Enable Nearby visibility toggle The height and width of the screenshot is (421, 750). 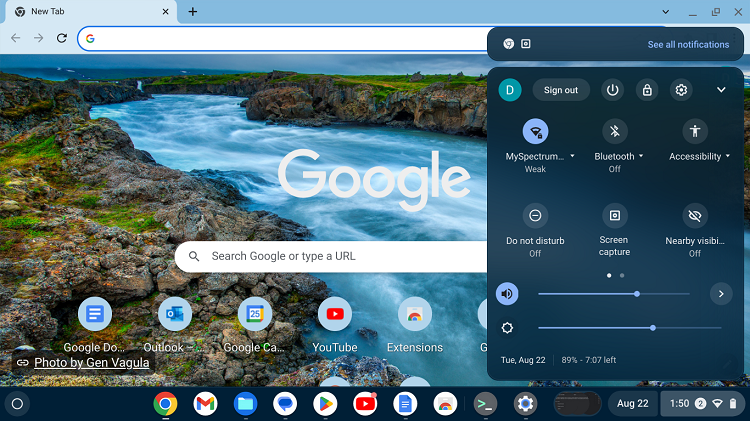694,216
